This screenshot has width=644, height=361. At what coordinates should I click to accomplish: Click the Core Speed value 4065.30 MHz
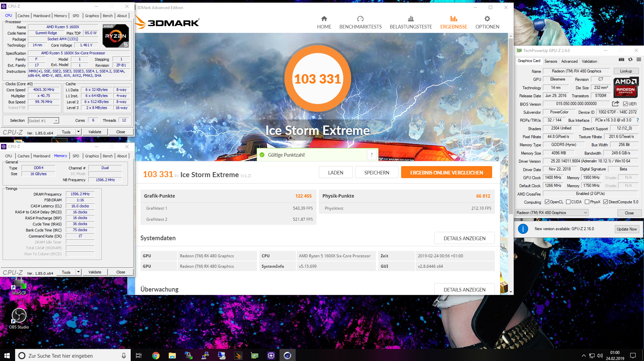(x=44, y=90)
